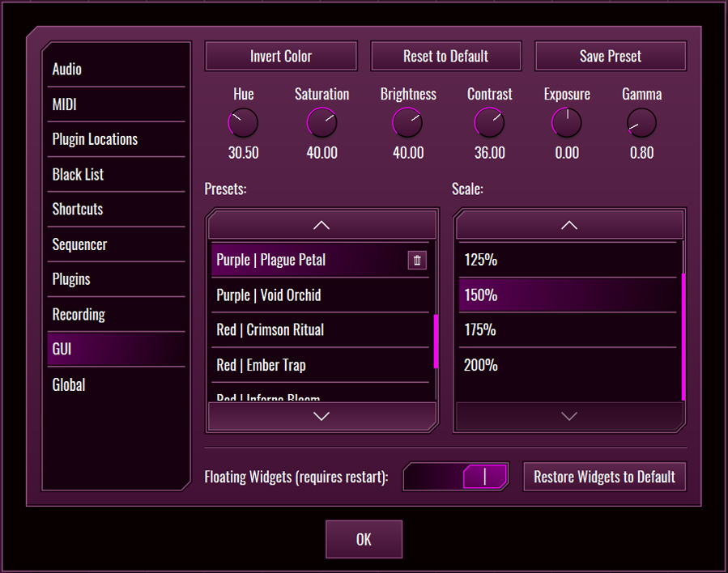This screenshot has width=728, height=573.
Task: Click the Exposure knob
Action: (x=566, y=123)
